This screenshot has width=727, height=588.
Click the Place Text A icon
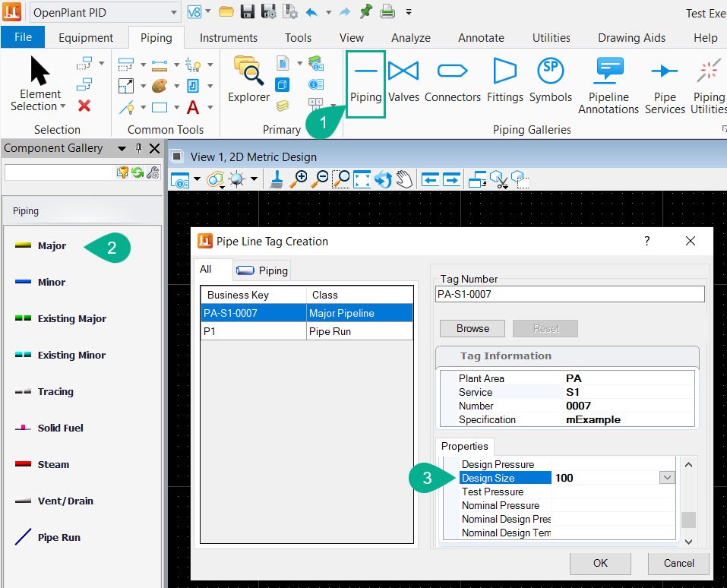(x=193, y=108)
